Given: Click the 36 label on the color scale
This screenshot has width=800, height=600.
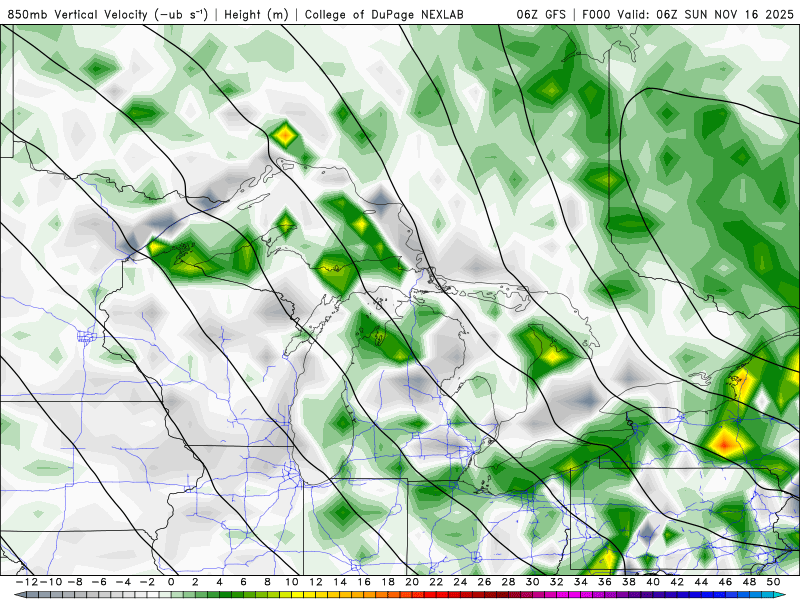Looking at the screenshot, I should tap(605, 582).
